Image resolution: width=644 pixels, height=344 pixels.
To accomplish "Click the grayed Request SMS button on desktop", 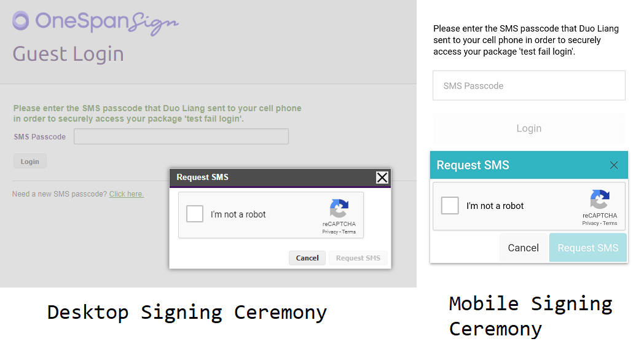I will 358,258.
